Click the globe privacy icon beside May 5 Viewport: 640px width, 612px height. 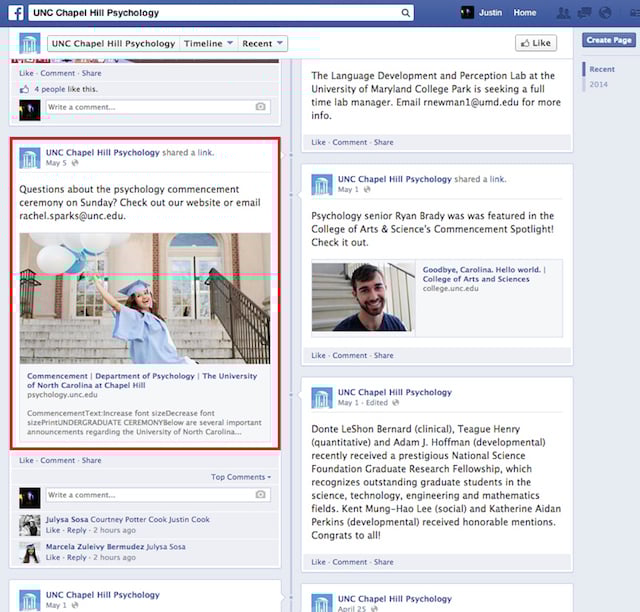point(75,163)
